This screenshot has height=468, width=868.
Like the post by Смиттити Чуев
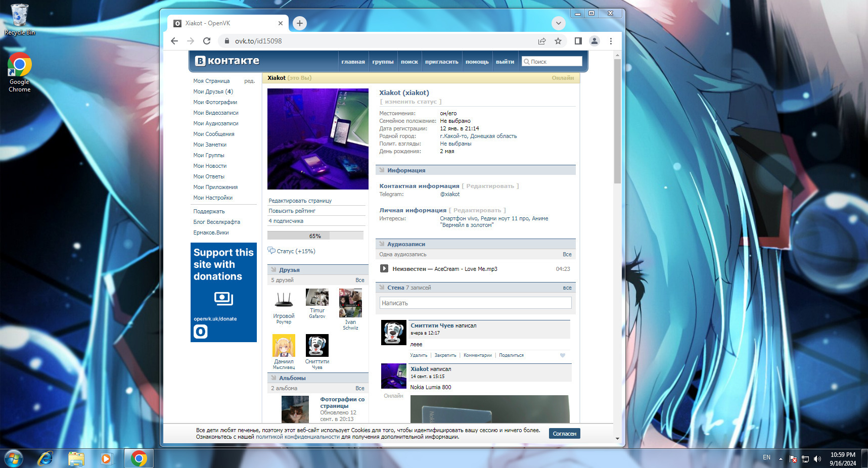[x=562, y=355]
